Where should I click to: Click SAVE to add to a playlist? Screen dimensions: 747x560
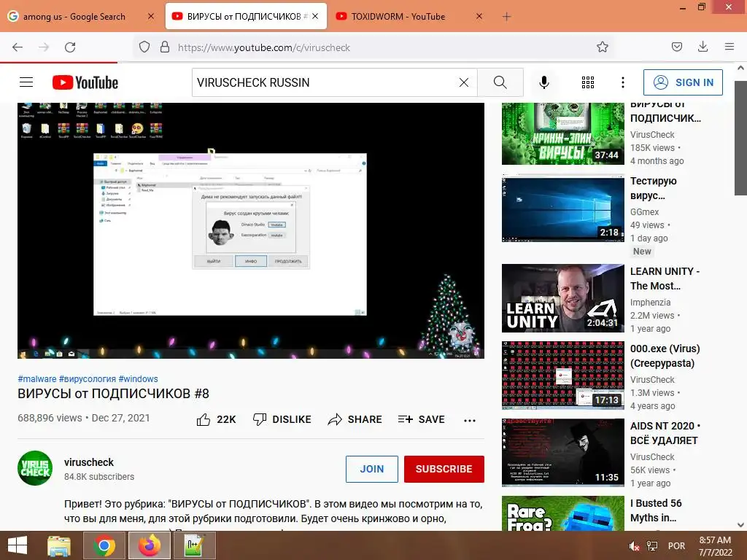(x=421, y=419)
